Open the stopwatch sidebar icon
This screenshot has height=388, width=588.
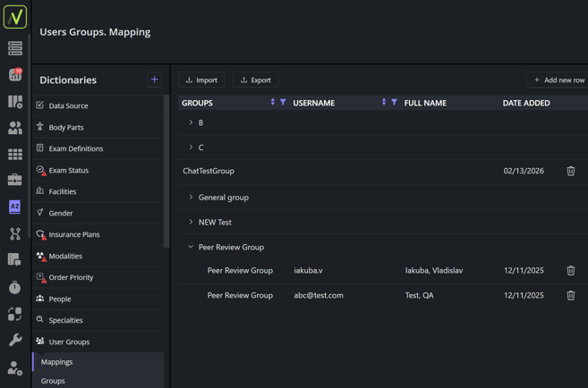pos(15,287)
